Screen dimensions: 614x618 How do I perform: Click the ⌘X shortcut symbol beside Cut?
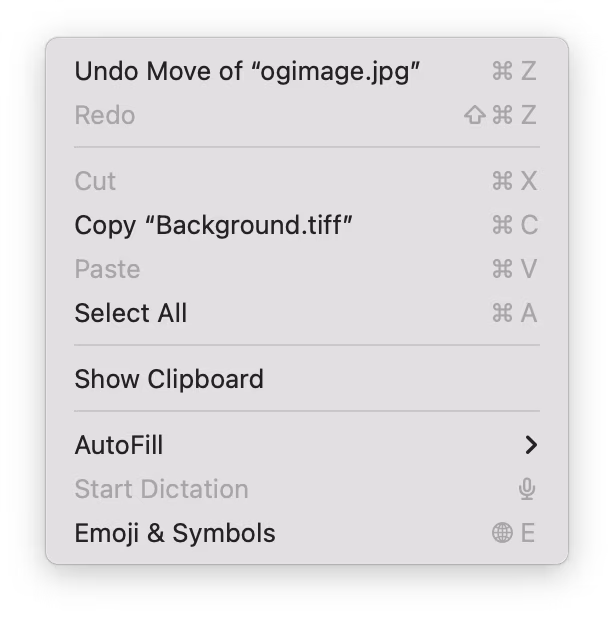tap(514, 181)
